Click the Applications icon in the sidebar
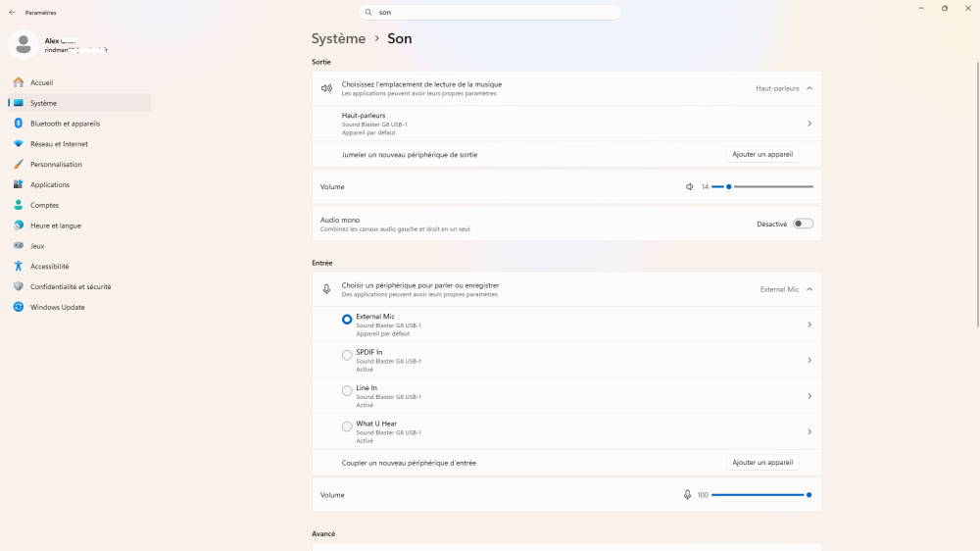 pos(18,184)
